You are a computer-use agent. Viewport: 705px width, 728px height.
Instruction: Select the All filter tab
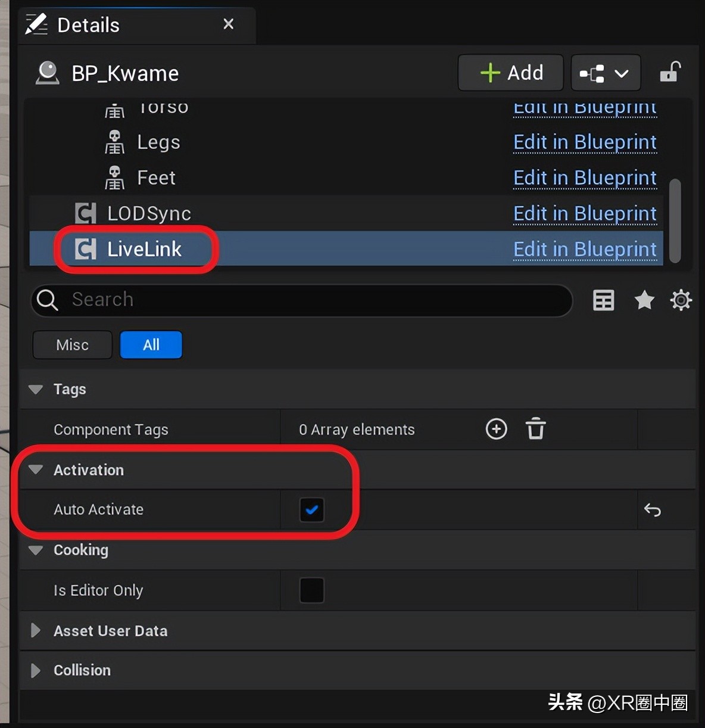pyautogui.click(x=151, y=345)
